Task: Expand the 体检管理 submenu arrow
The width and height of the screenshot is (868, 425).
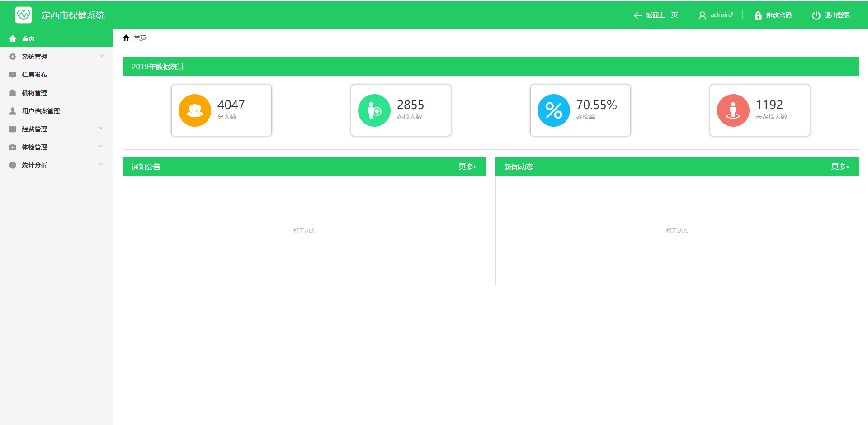Action: (x=101, y=147)
